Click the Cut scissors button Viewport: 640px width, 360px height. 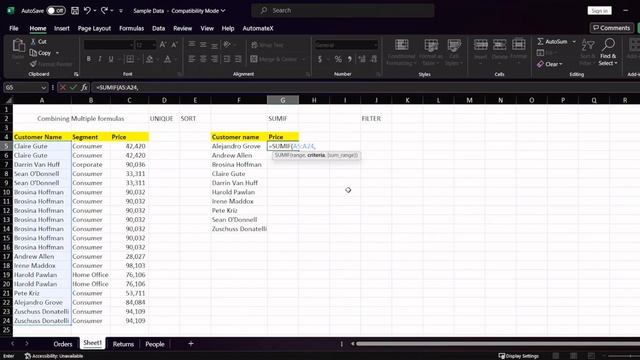39,42
